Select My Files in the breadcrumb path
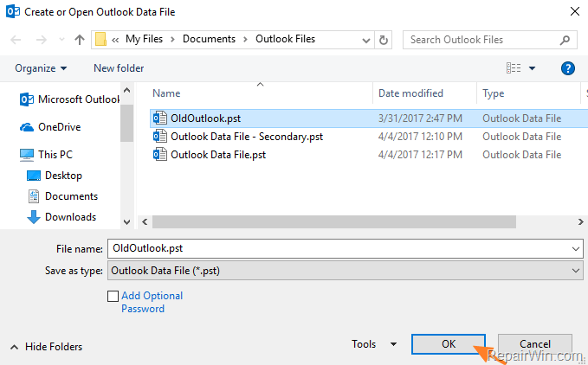The image size is (588, 365). [x=144, y=39]
